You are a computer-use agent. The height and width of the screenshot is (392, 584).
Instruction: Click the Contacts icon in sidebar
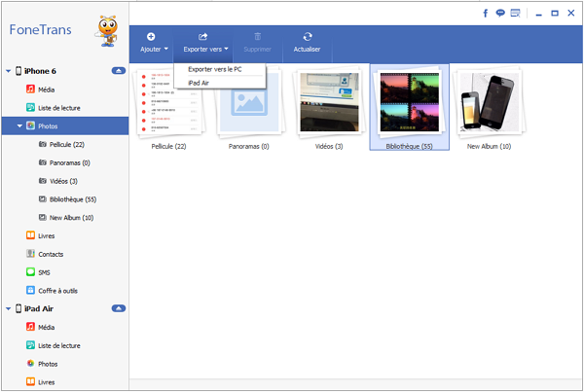coord(30,254)
